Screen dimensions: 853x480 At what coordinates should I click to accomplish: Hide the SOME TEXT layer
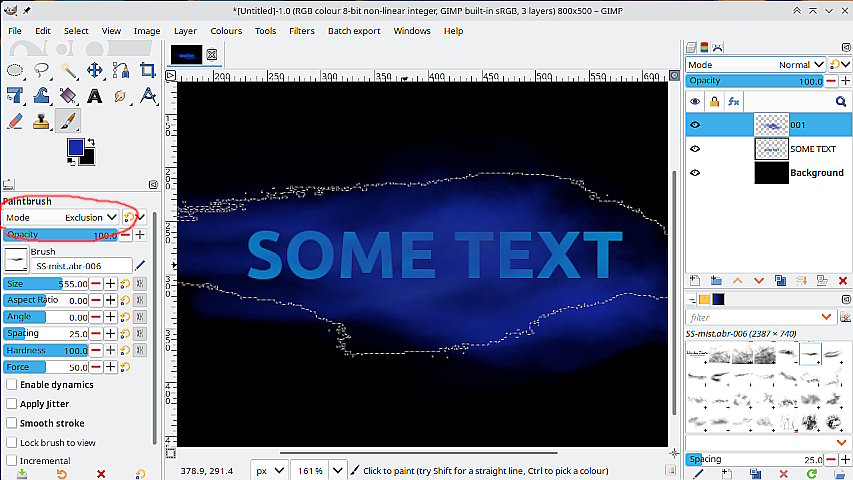tap(695, 149)
